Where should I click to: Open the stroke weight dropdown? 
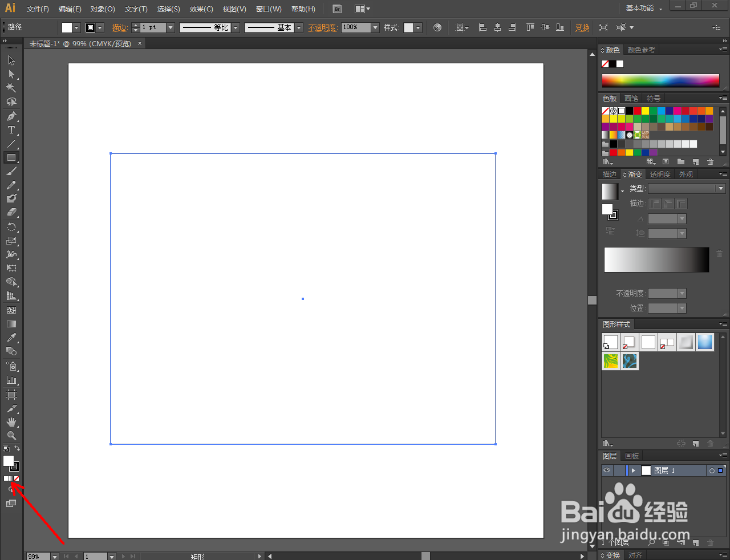click(x=171, y=27)
